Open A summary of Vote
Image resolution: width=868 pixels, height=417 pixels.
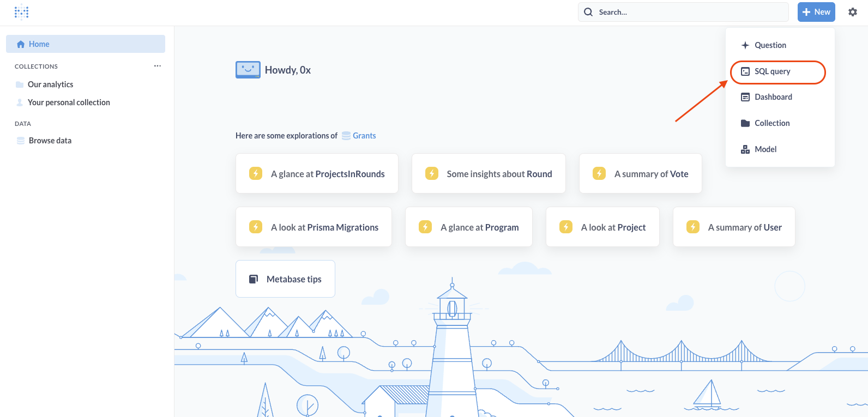[x=640, y=173]
